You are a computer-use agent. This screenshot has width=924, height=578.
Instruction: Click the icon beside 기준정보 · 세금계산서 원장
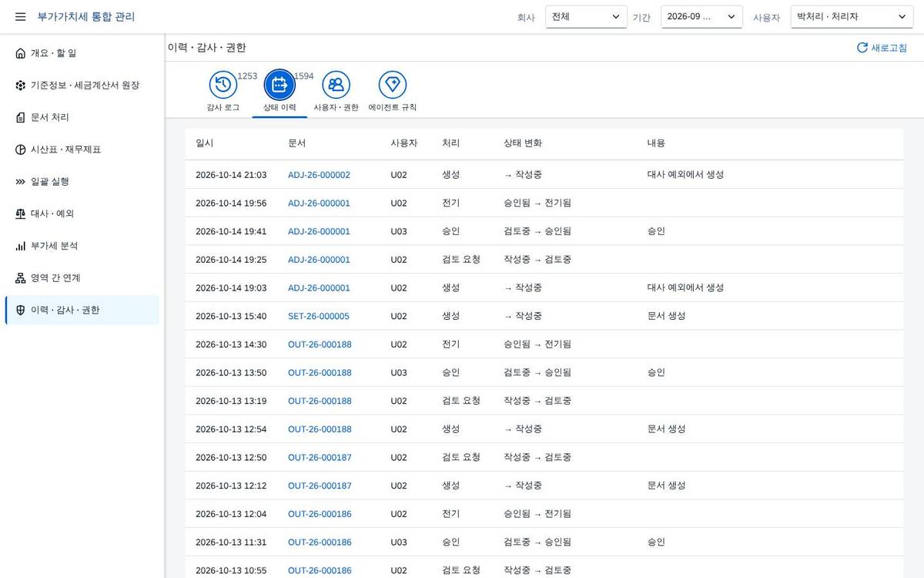(x=21, y=86)
